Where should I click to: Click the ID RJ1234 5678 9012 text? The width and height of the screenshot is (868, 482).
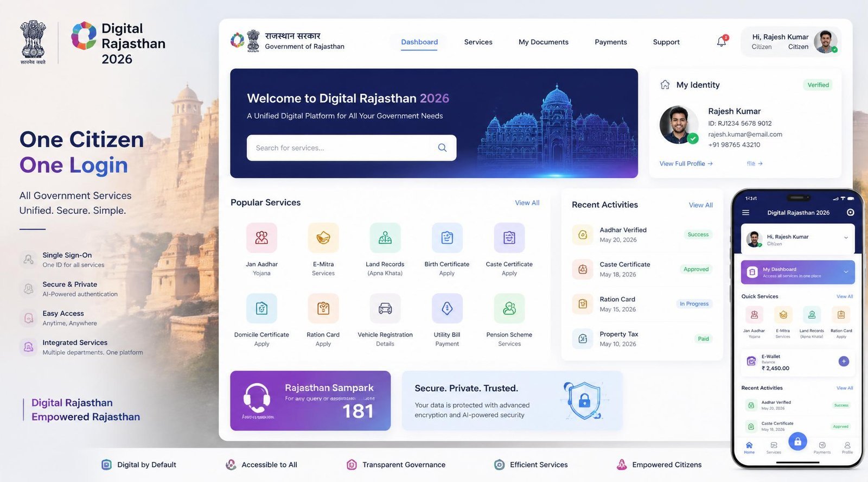pyautogui.click(x=739, y=123)
